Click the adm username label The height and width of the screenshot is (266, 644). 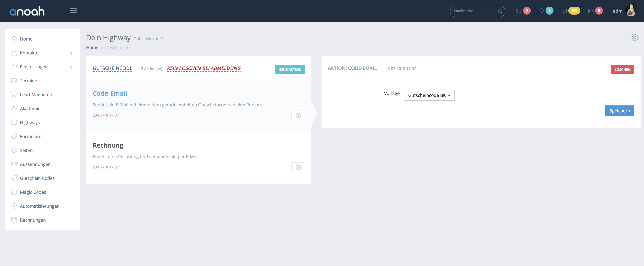click(618, 11)
